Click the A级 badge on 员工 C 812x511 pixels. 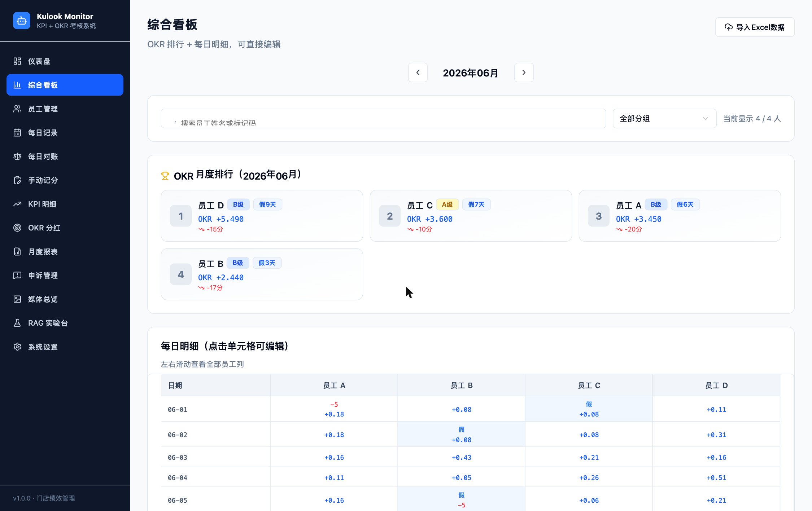(447, 204)
